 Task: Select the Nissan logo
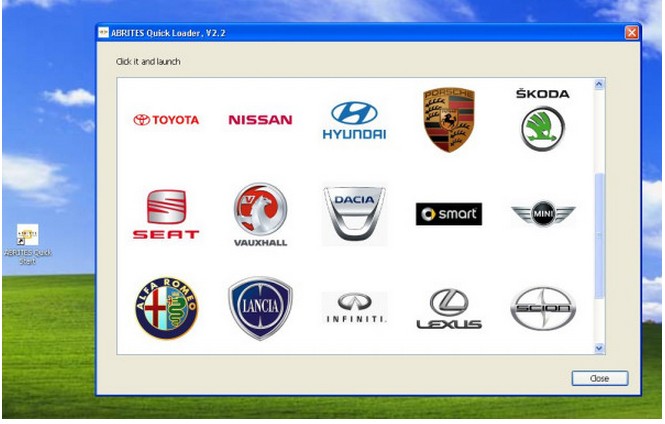(260, 120)
